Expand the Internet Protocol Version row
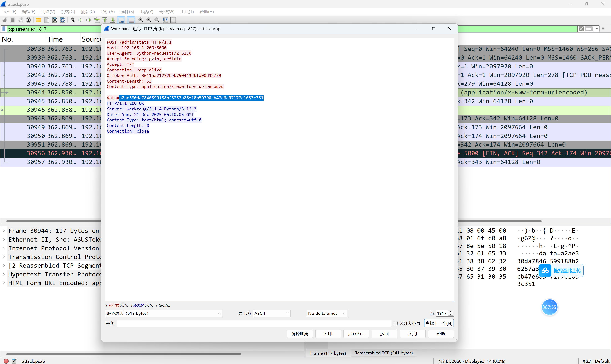This screenshot has width=611, height=364. pos(4,248)
